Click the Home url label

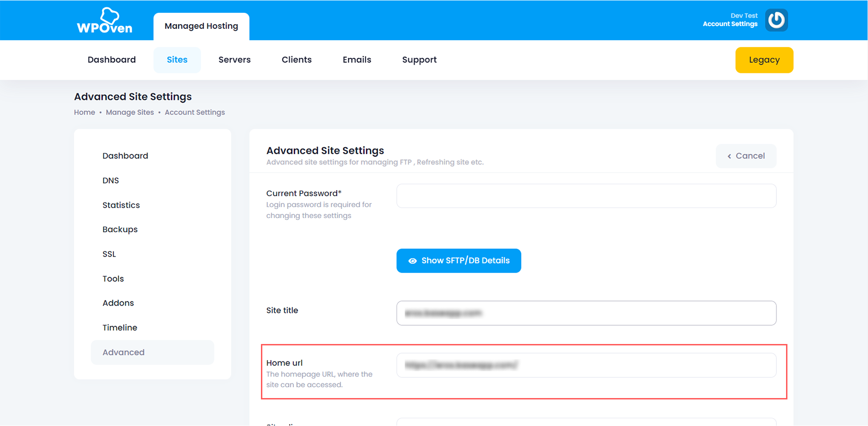(284, 363)
